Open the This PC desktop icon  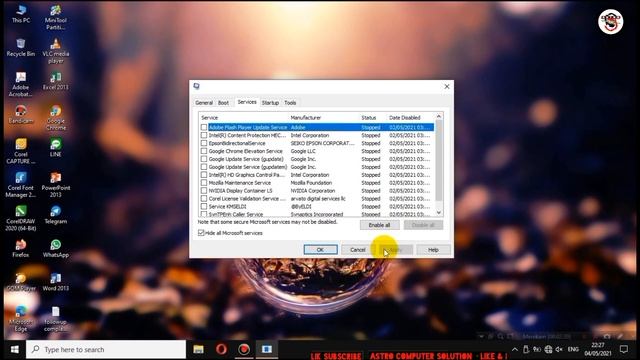tap(21, 13)
